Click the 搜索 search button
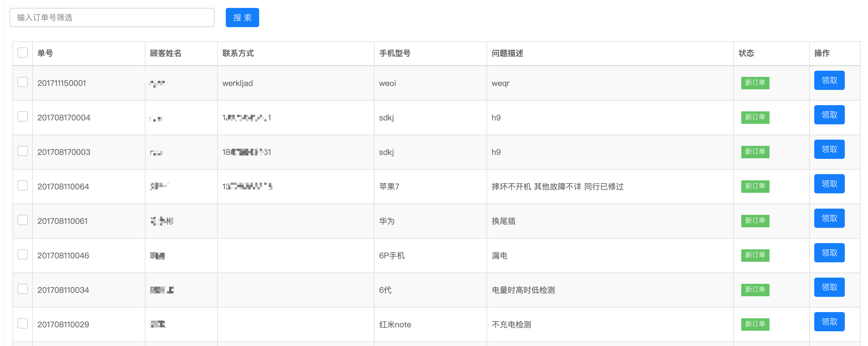Viewport: 868px width, 346px height. pyautogui.click(x=242, y=17)
